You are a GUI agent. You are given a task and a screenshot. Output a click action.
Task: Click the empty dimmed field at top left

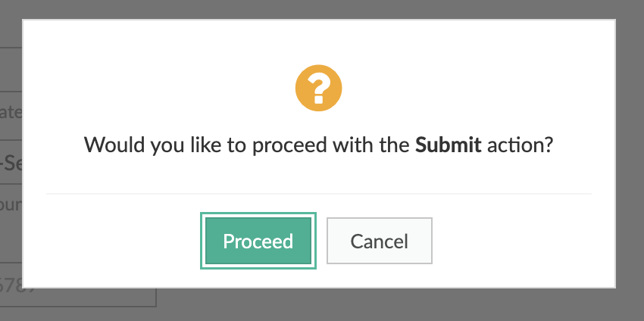(11, 68)
